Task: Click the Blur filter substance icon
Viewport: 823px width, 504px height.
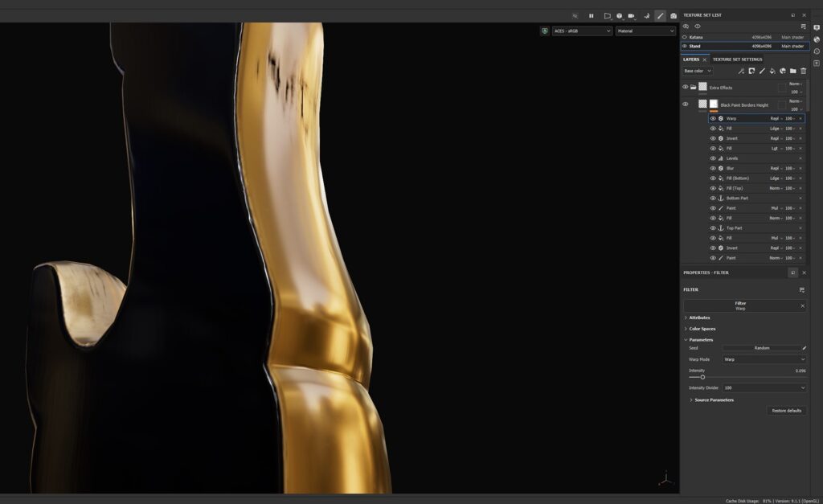Action: point(721,169)
